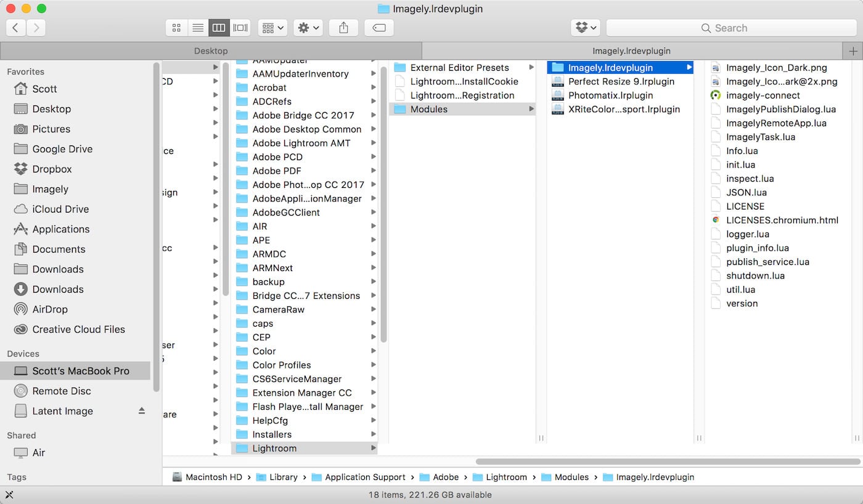863x504 pixels.
Task: Switch to the Imagely.lrdevplugin tab
Action: click(x=632, y=51)
